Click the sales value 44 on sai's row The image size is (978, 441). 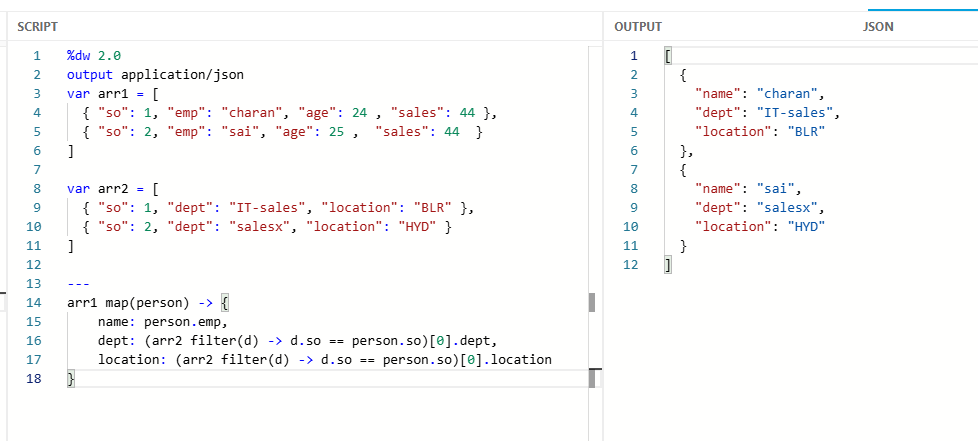(x=452, y=132)
